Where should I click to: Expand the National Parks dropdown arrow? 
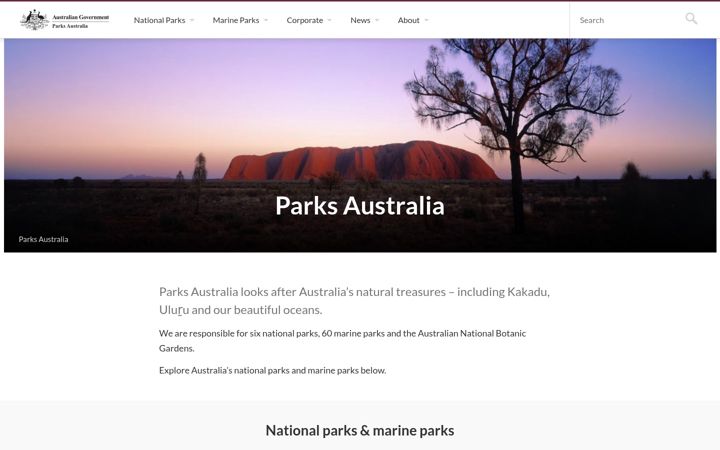192,20
